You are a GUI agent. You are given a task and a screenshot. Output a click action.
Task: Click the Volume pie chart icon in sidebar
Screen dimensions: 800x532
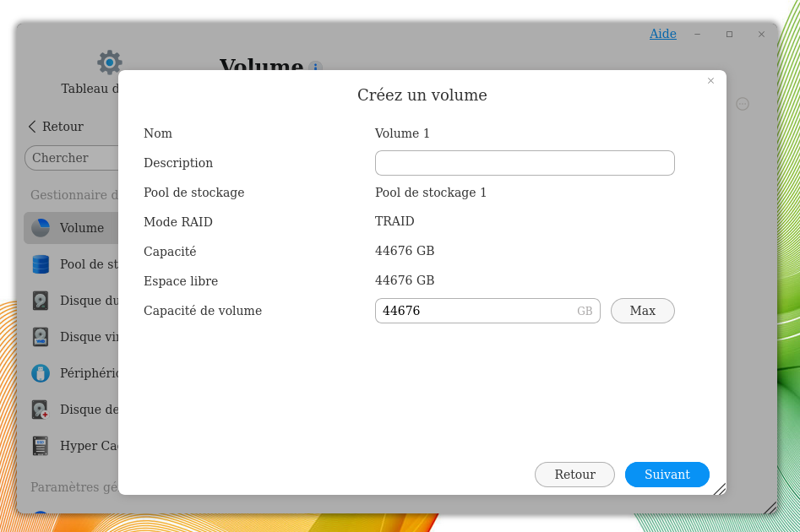(41, 228)
